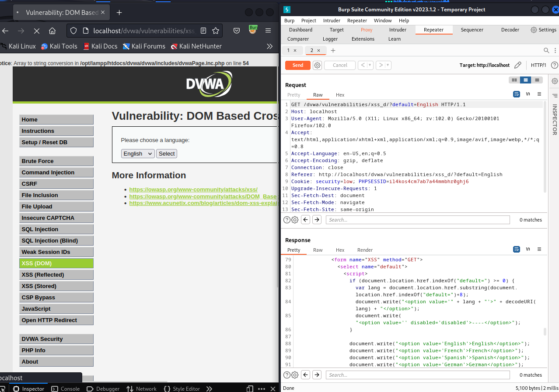Search Repeater tabs with magnifier icon
Image resolution: width=559 pixels, height=392 pixels.
(546, 51)
